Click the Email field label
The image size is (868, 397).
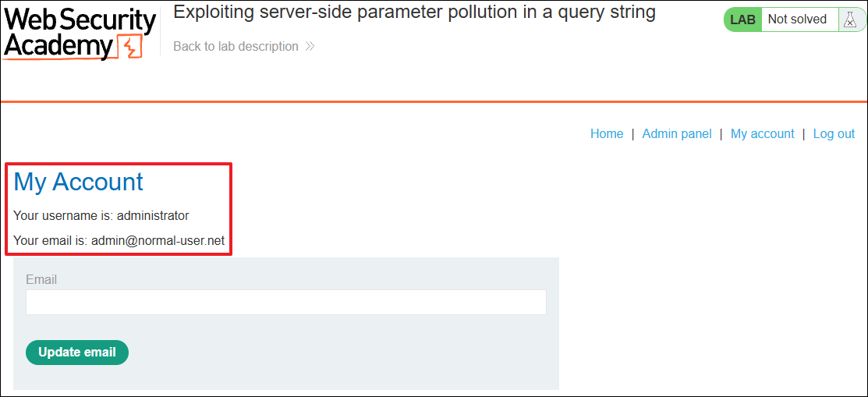(x=41, y=280)
